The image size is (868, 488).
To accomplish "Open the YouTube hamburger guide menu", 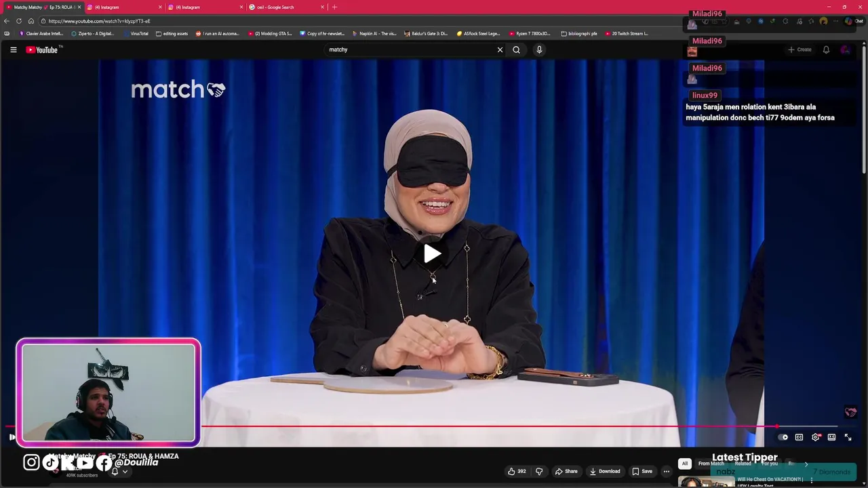I will coord(13,49).
